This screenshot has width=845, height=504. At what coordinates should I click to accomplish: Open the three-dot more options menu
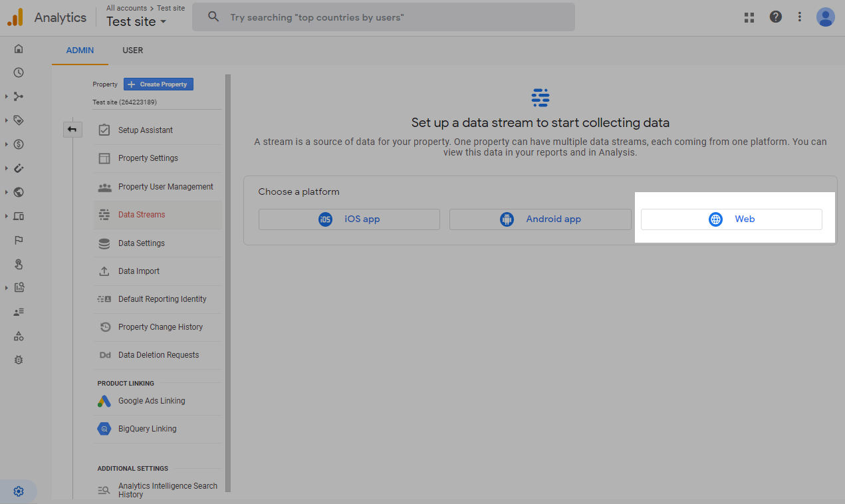click(x=800, y=17)
